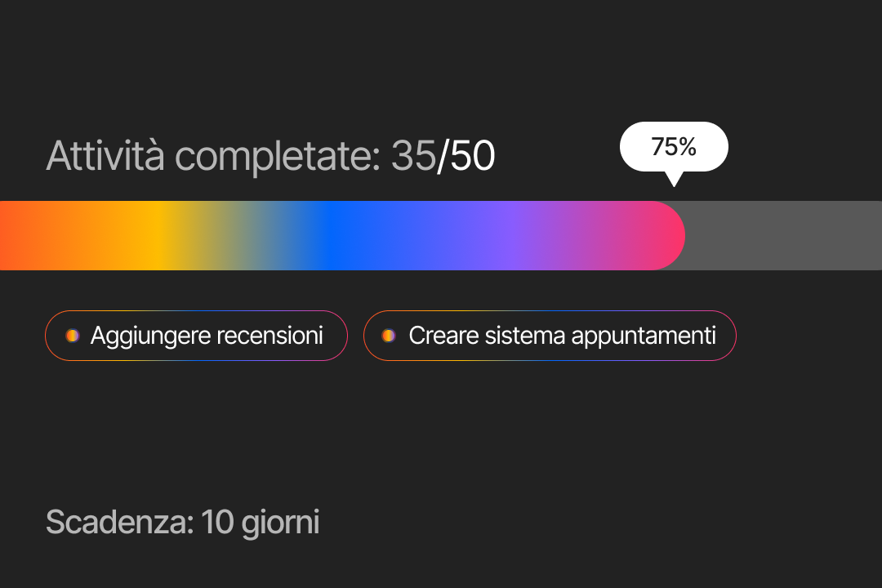The image size is (882, 588).
Task: Click the gradient dot beside Creare sistema appuntamenti
Action: (389, 336)
